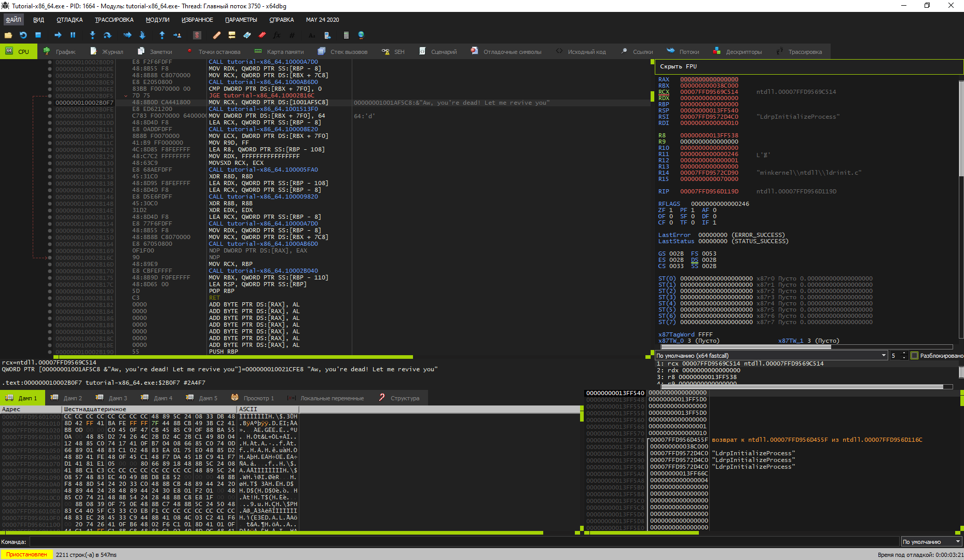The image size is (964, 560).
Task: Open the По умолчанию dropdown at bottom right
Action: click(931, 541)
